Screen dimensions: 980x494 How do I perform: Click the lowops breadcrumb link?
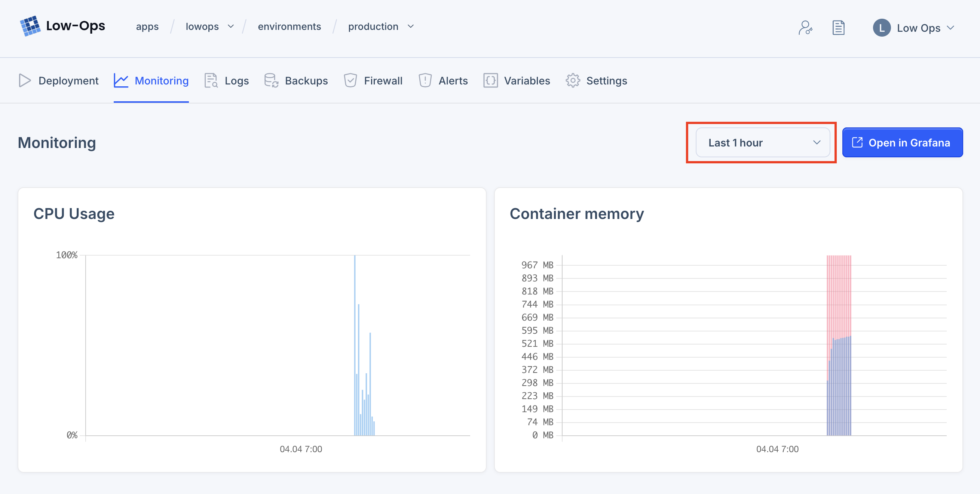[x=202, y=27]
